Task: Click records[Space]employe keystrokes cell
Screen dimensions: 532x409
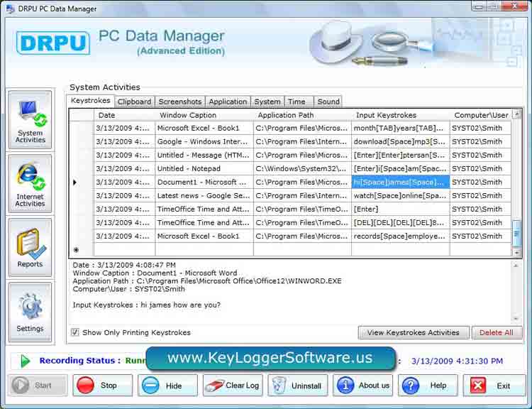Action: tap(400, 236)
